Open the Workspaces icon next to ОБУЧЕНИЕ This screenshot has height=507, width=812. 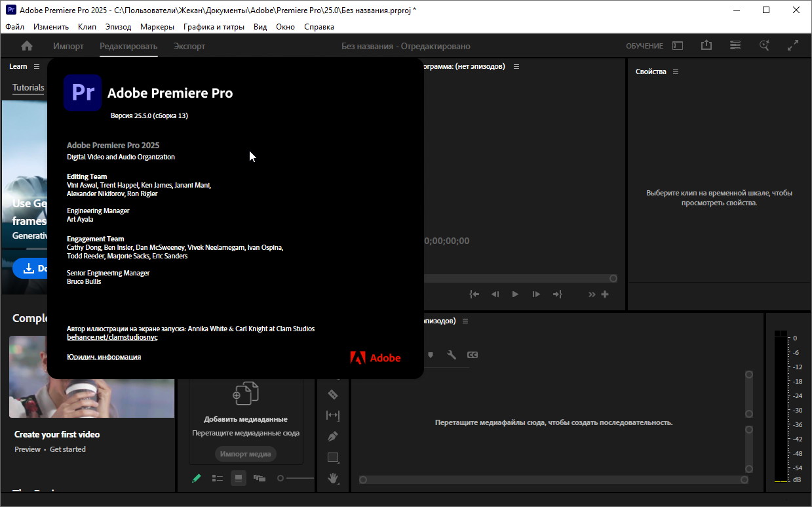678,46
